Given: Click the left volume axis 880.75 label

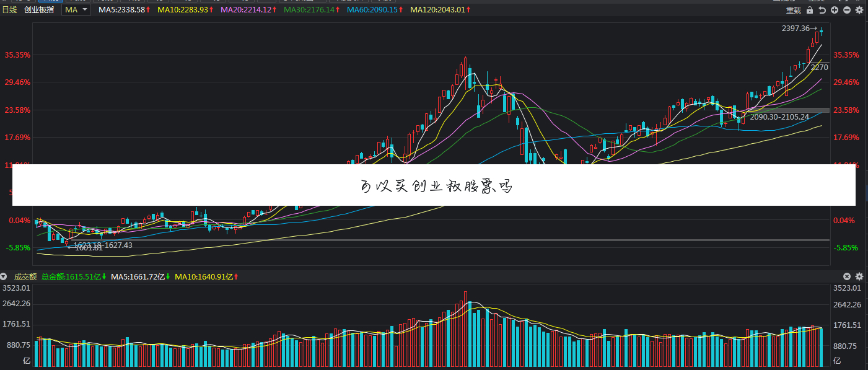Looking at the screenshot, I should 18,345.
